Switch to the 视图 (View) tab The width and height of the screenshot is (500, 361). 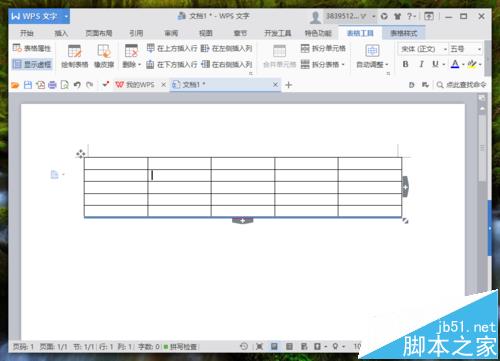point(206,33)
